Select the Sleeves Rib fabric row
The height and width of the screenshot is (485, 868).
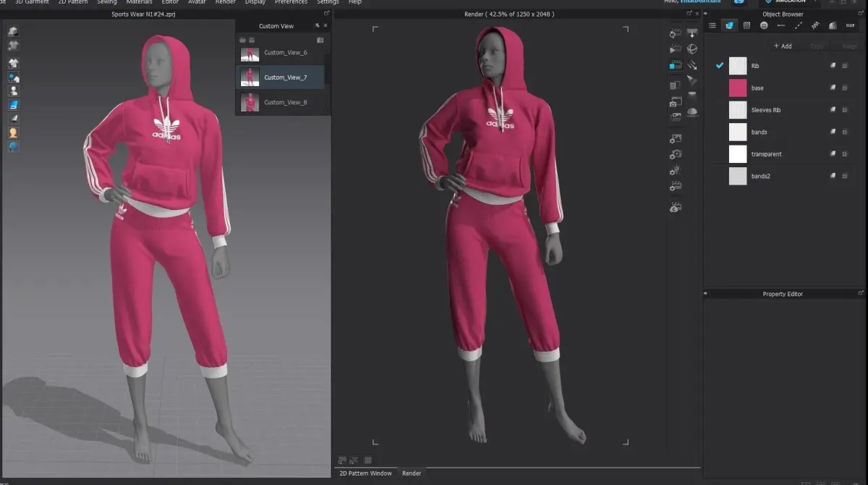(785, 110)
